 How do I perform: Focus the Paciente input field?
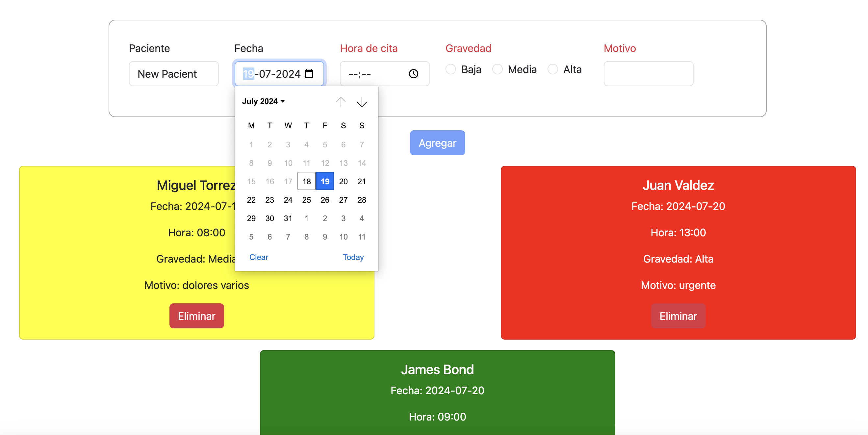click(174, 74)
